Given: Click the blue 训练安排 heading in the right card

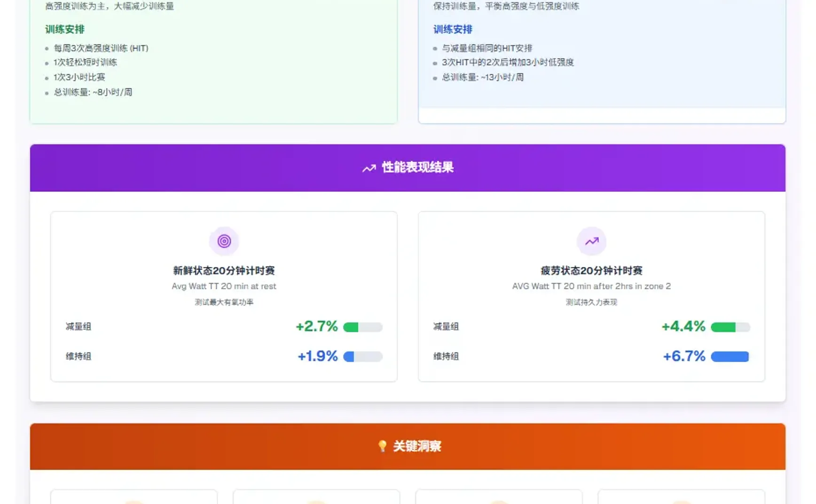Looking at the screenshot, I should (453, 29).
